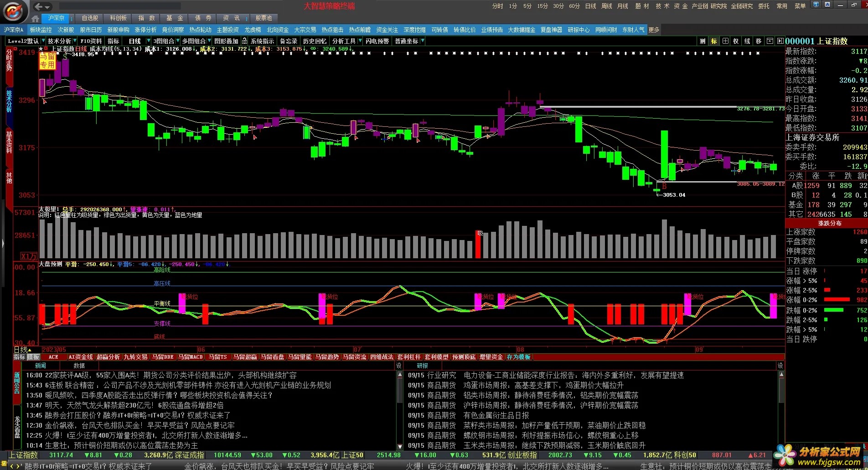Viewport: 868px width, 470px height.
Task: Open the 股票池 tab
Action: (x=263, y=18)
